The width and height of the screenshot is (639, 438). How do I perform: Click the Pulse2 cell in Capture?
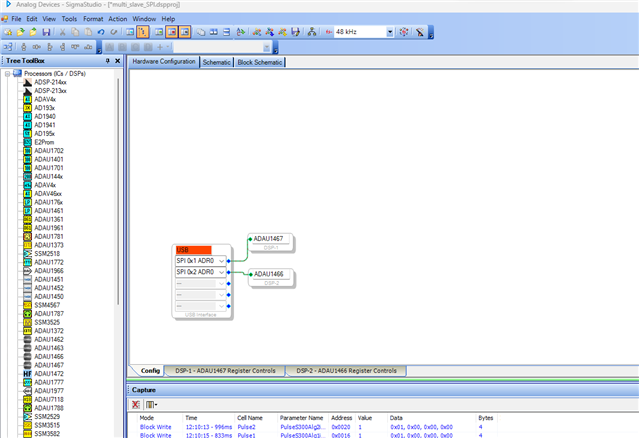pyautogui.click(x=246, y=427)
